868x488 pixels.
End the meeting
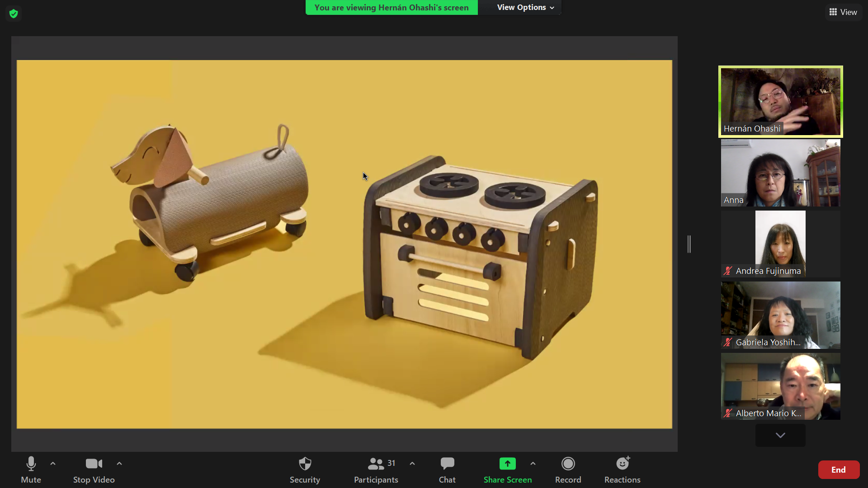point(839,470)
